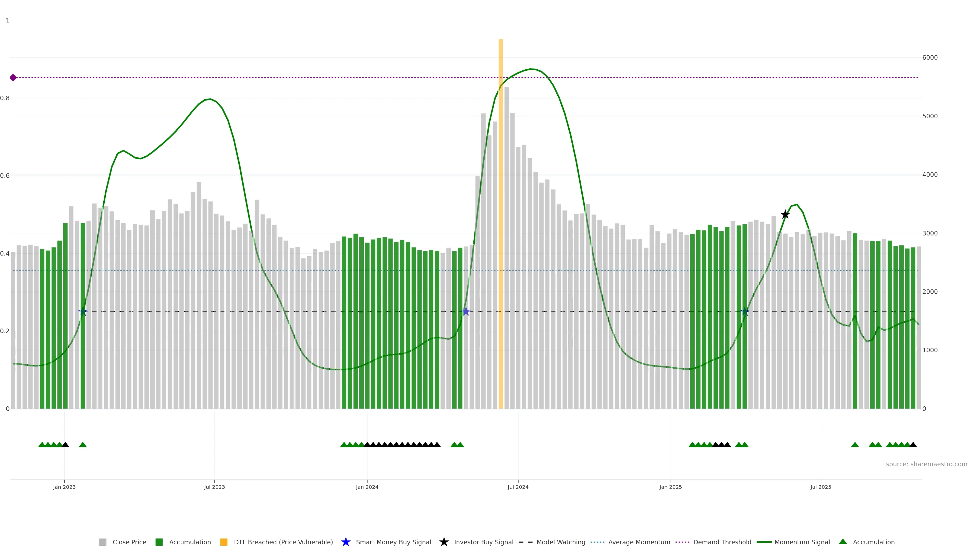Click the Jan 2024 x-axis label

click(367, 487)
